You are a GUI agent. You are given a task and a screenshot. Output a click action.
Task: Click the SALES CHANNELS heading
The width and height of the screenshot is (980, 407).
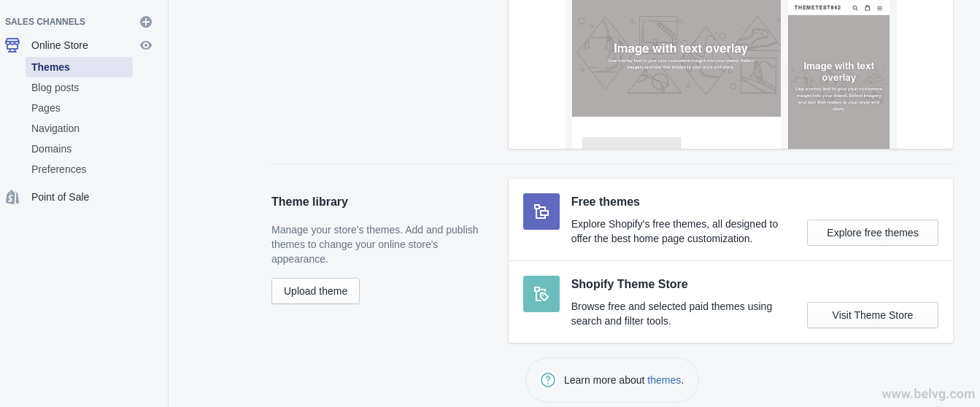pyautogui.click(x=45, y=22)
